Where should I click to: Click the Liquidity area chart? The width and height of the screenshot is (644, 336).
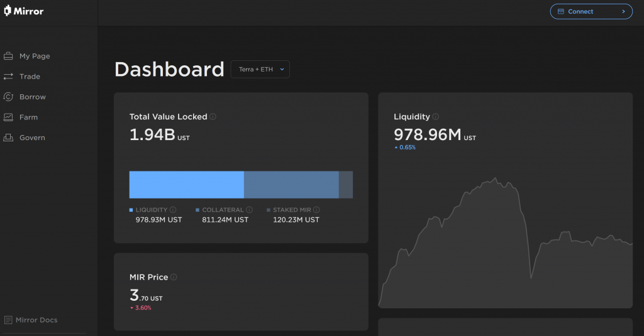click(505, 243)
